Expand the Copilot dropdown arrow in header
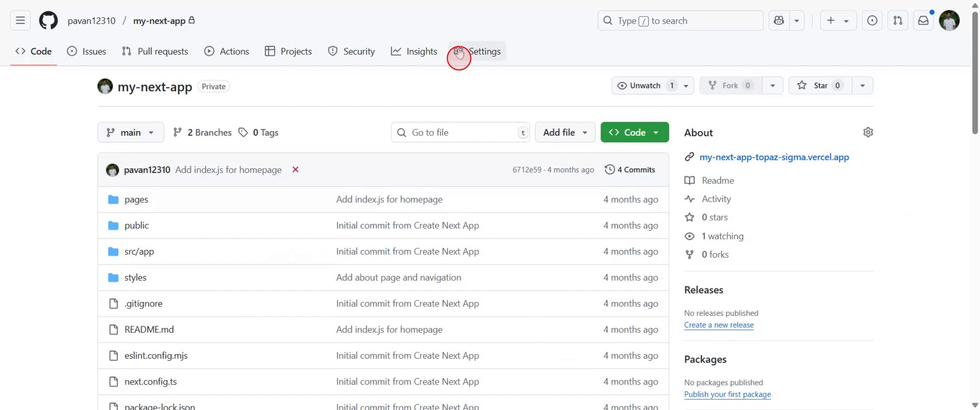 [797, 21]
